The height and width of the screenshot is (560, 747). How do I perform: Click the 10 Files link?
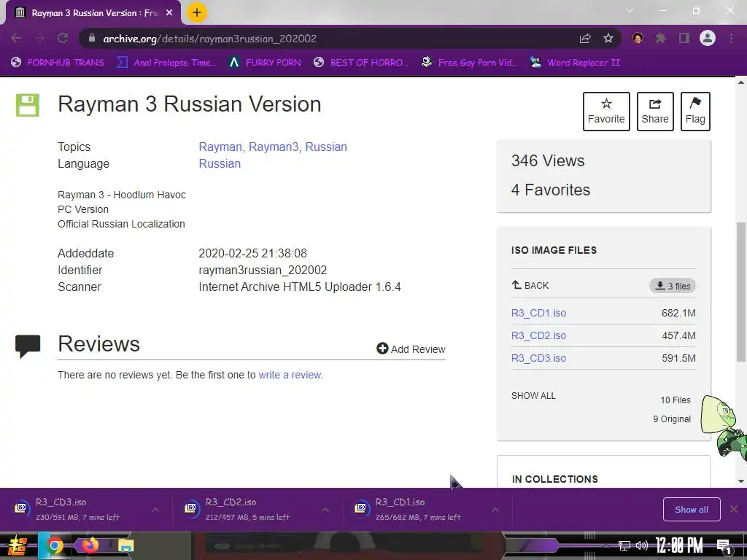(676, 400)
